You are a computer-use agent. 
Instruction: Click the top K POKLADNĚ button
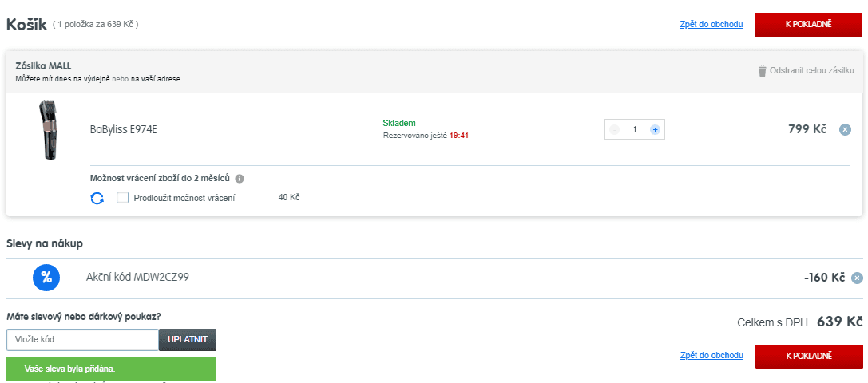(x=808, y=25)
